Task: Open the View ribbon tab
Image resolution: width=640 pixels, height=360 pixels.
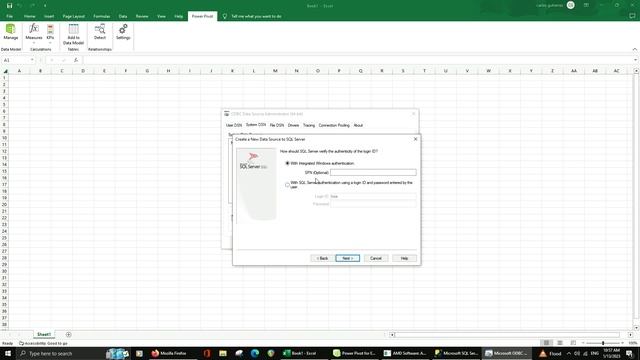Action: coord(162,16)
